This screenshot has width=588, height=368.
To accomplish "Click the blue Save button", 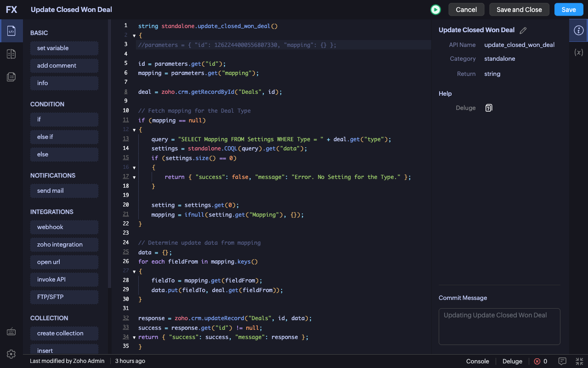I will tap(569, 10).
